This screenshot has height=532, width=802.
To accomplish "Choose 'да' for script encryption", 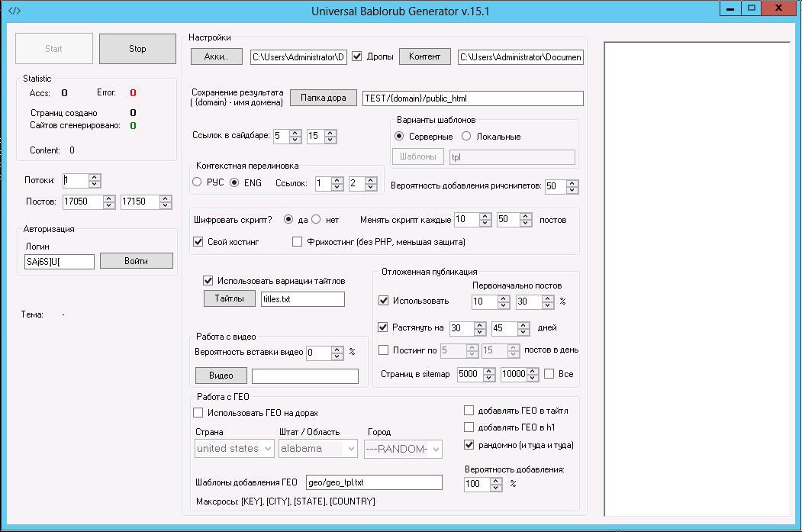I will [x=288, y=220].
